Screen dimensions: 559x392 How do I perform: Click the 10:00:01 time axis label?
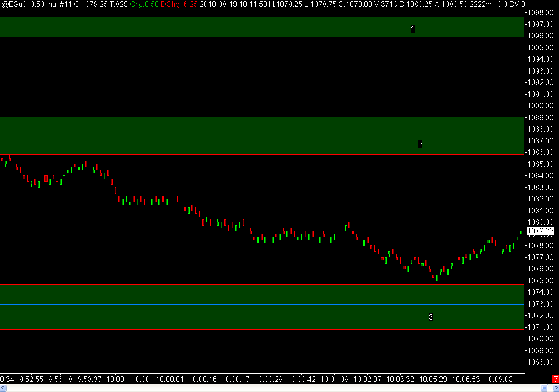pos(169,379)
